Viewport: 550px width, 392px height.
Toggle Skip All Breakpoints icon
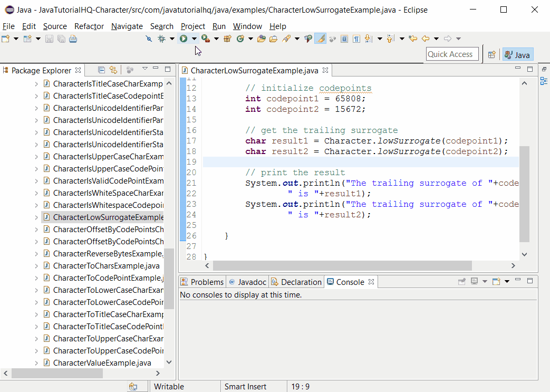click(x=149, y=39)
